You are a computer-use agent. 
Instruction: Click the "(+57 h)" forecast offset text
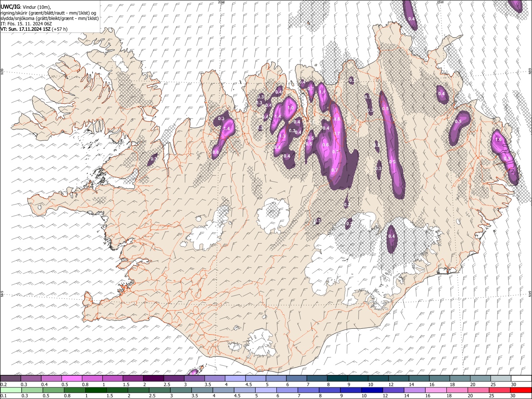pyautogui.click(x=59, y=29)
